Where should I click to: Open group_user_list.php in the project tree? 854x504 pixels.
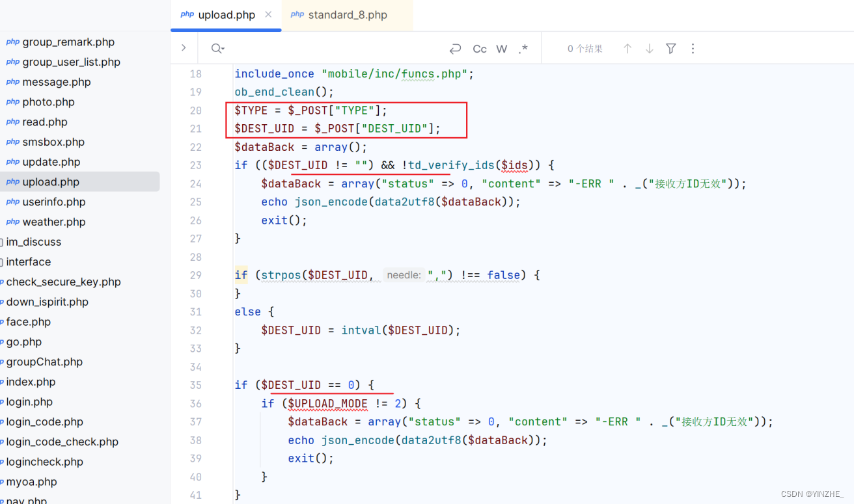[x=72, y=62]
